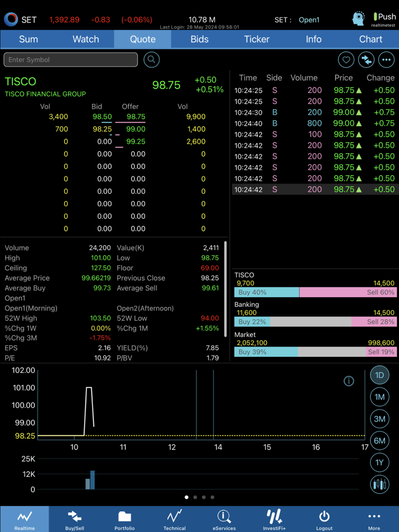
Task: Toggle the Push indicator
Action: 384,17
